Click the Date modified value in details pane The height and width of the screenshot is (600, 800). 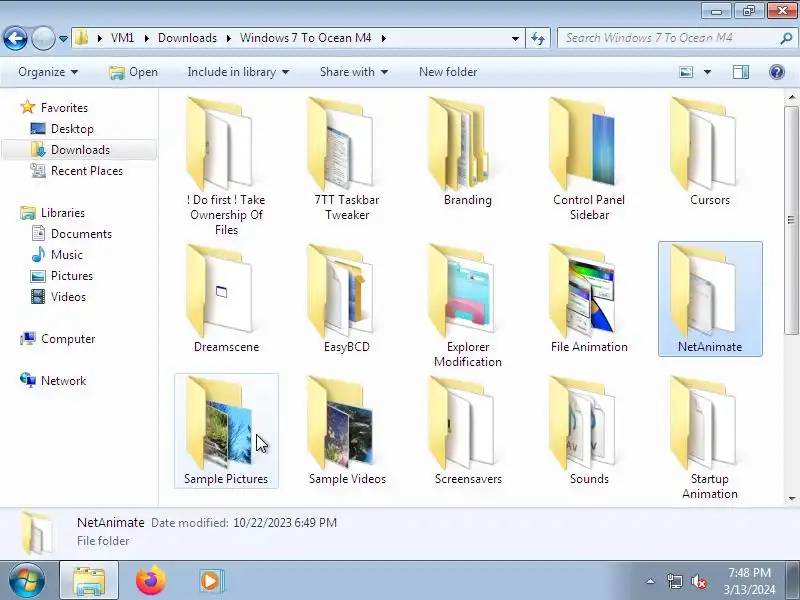[x=285, y=523]
